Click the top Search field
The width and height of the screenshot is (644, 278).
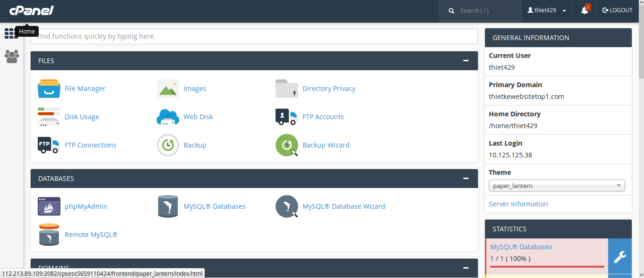(480, 10)
